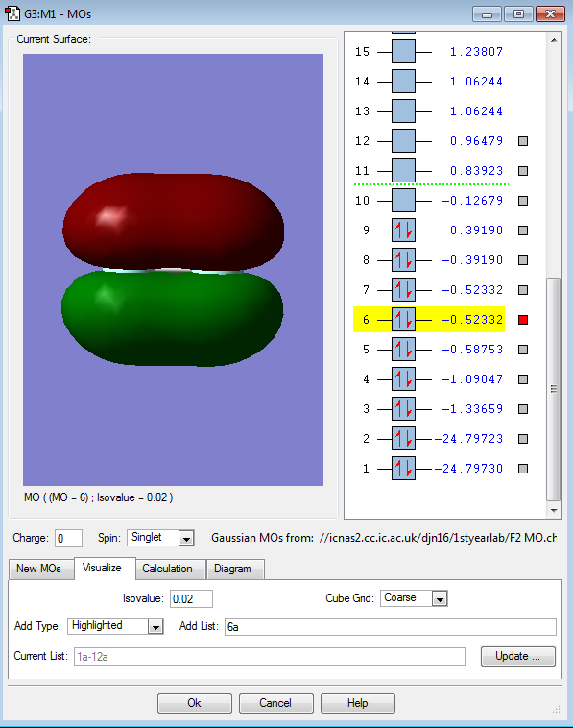The image size is (573, 728).
Task: Click the orbital list vertical scrollbar thumb
Action: click(554, 389)
